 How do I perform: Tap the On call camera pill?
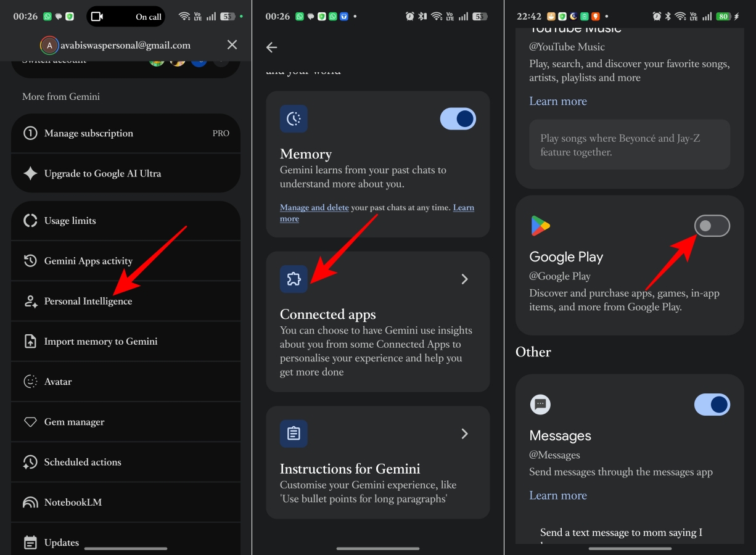click(x=126, y=17)
